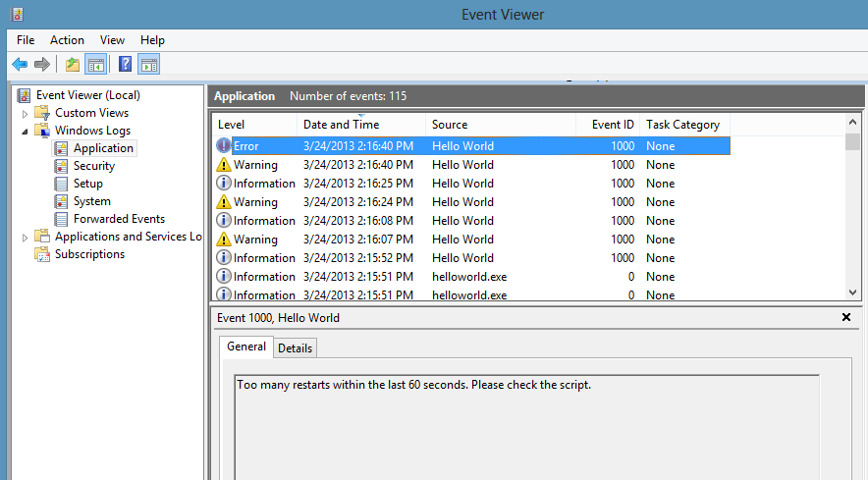Image resolution: width=868 pixels, height=480 pixels.
Task: Click the Information icon at 2:15:52 PM
Action: click(223, 257)
